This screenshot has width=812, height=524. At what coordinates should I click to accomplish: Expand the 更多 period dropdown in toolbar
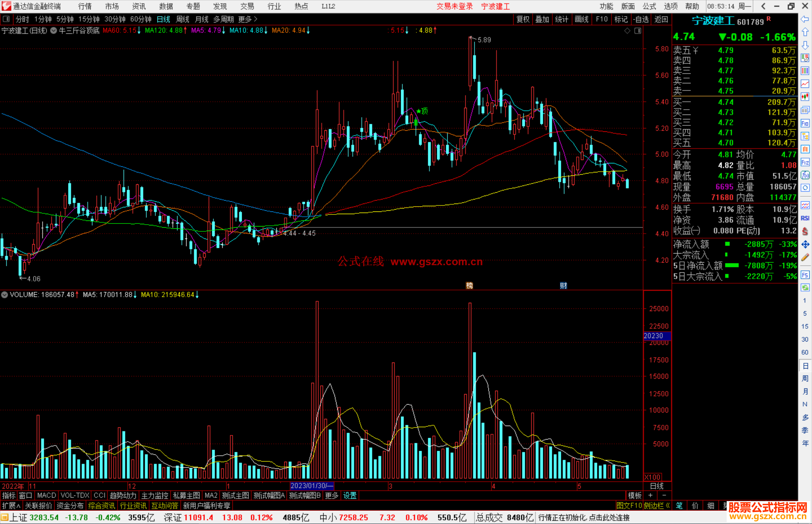click(x=247, y=19)
